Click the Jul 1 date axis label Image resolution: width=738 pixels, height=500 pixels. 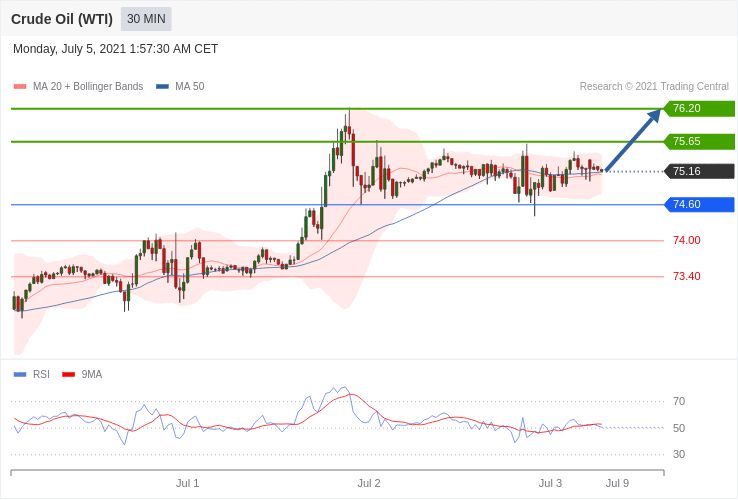(187, 484)
